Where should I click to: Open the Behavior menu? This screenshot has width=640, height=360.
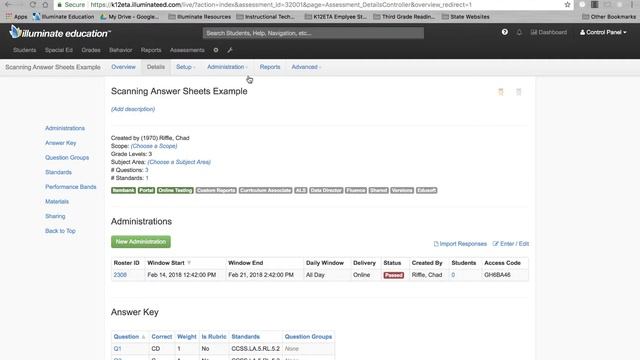(120, 50)
